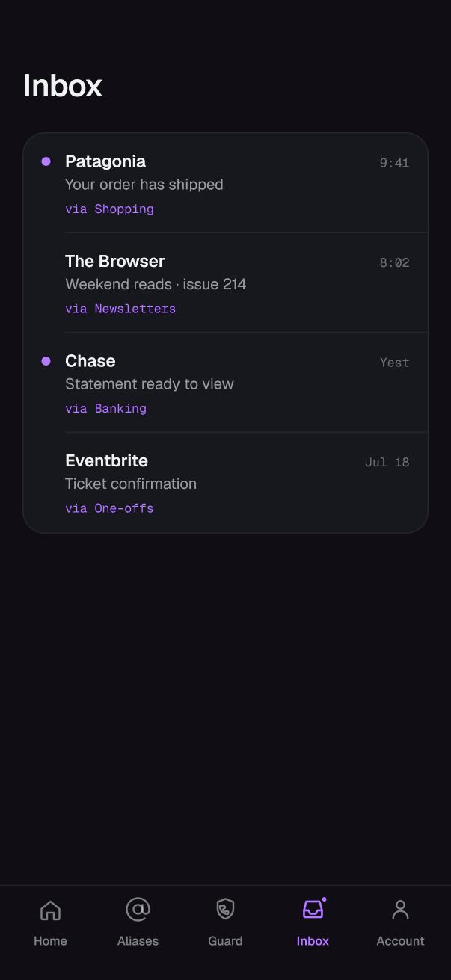Switch to the Account tab label

click(x=400, y=941)
